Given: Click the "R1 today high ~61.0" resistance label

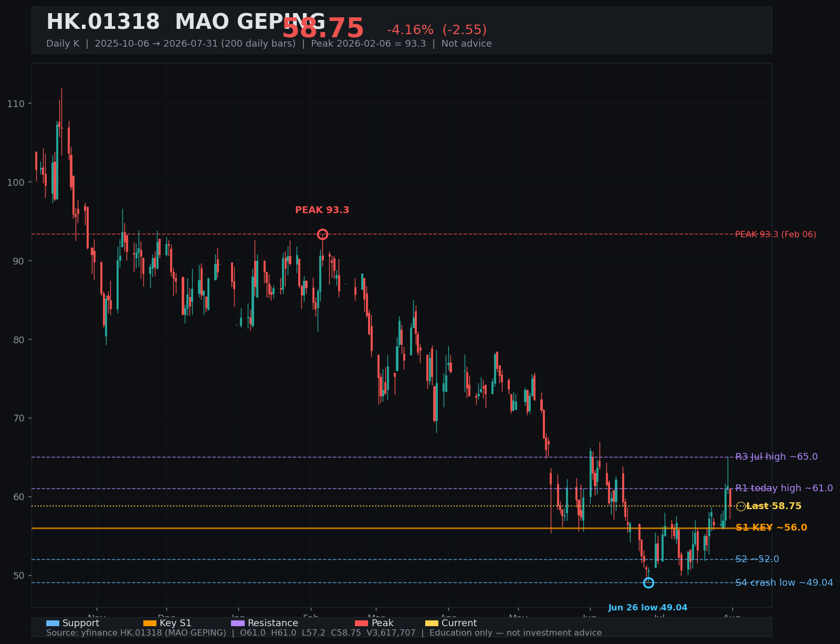Looking at the screenshot, I should coord(784,488).
